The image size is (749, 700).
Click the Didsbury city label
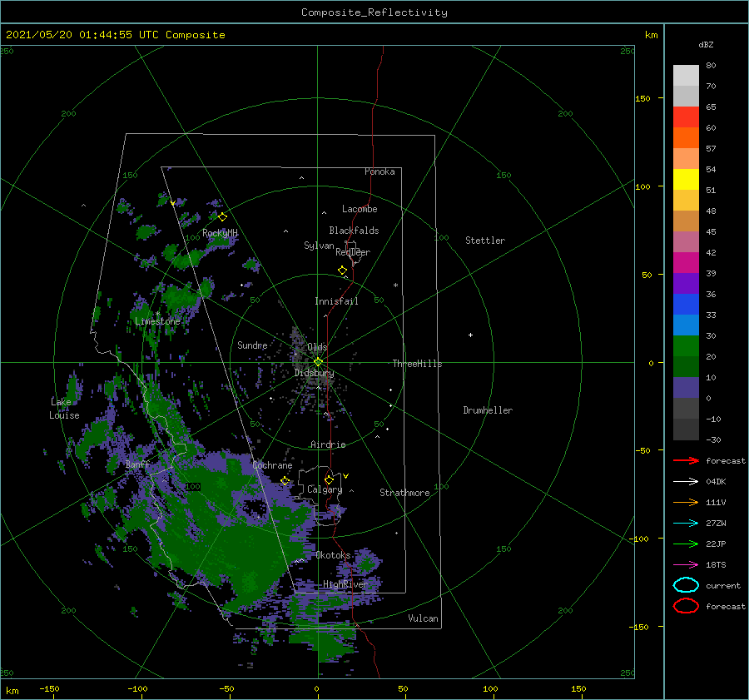tap(315, 373)
